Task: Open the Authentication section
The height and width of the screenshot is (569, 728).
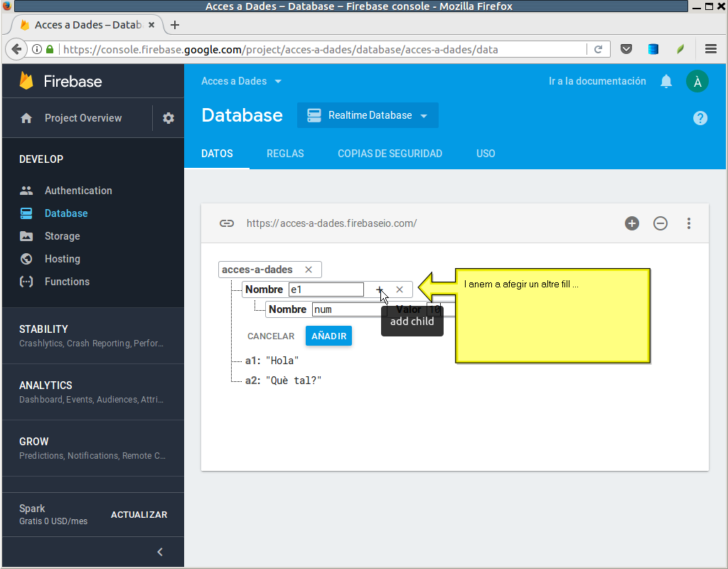Action: [78, 191]
